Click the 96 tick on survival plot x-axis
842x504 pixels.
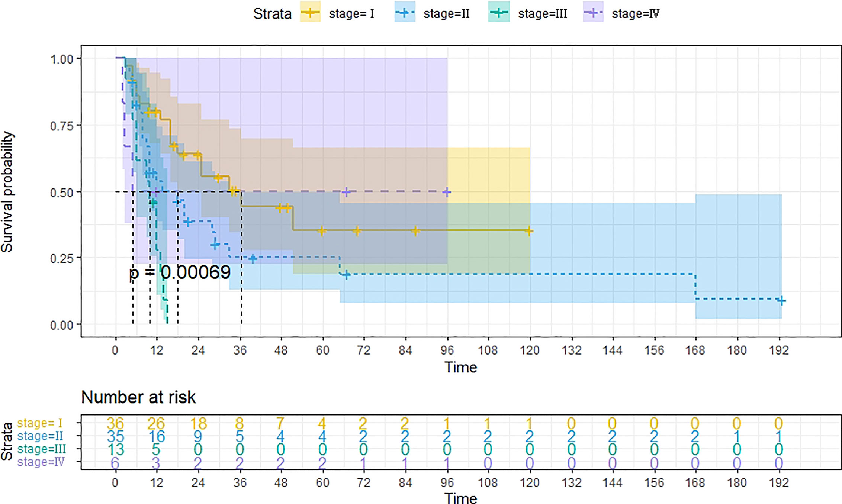[x=447, y=350]
